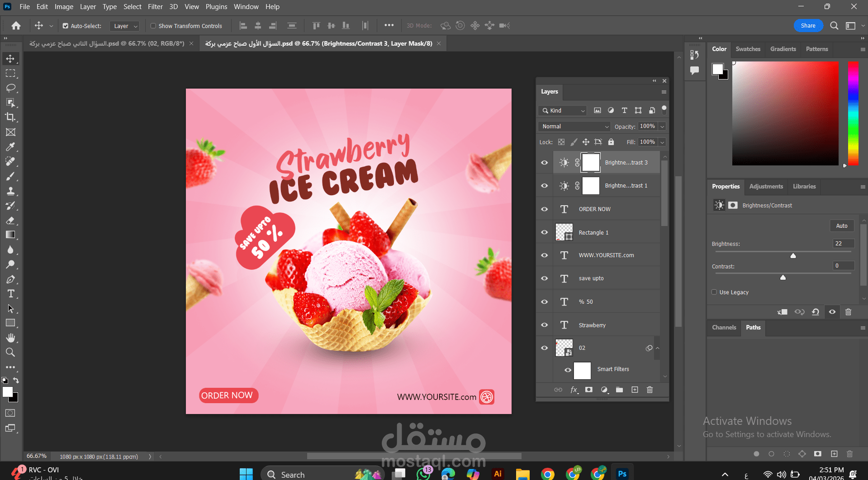Open the taskbar Search box
This screenshot has height=480, width=868.
322,474
